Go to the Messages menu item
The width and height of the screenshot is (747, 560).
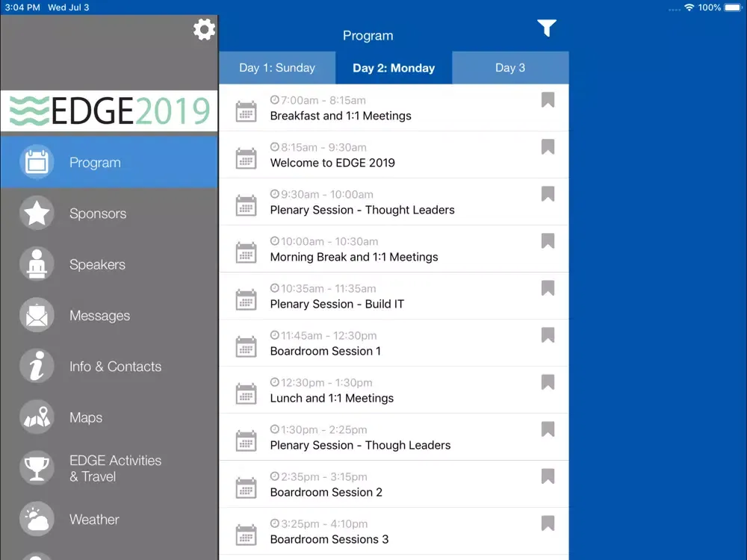(x=109, y=315)
